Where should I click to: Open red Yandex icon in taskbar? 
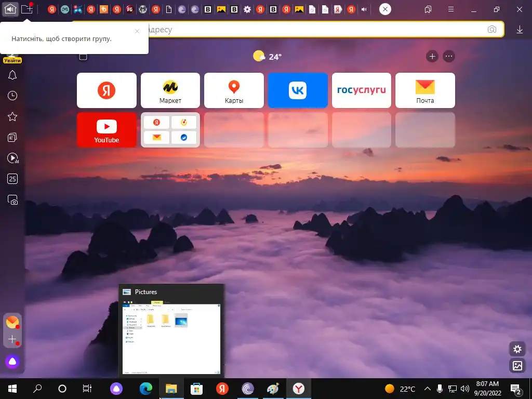coord(222,389)
